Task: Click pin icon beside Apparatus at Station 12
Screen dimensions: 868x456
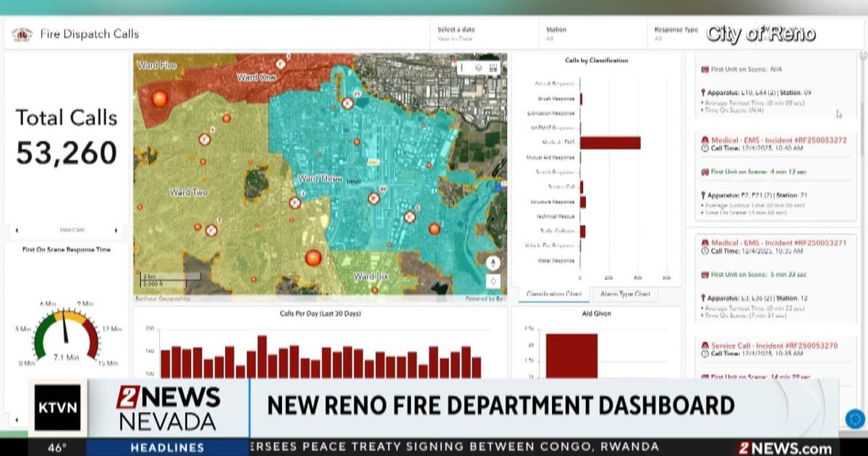Action: [704, 298]
